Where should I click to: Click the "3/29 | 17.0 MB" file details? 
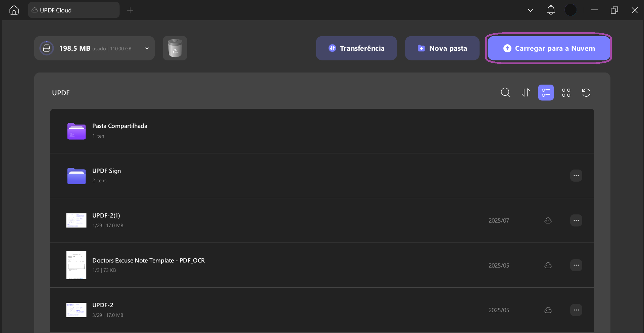108,315
